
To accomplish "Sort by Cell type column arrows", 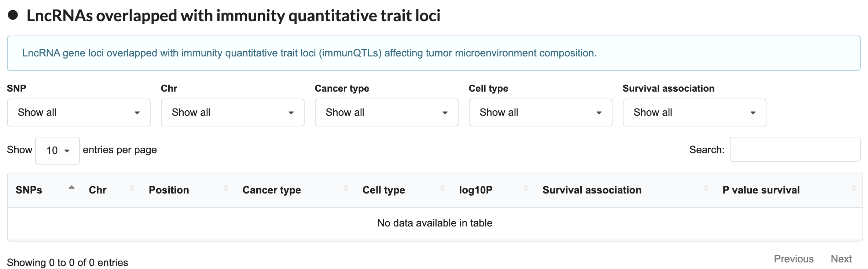I will pos(442,188).
